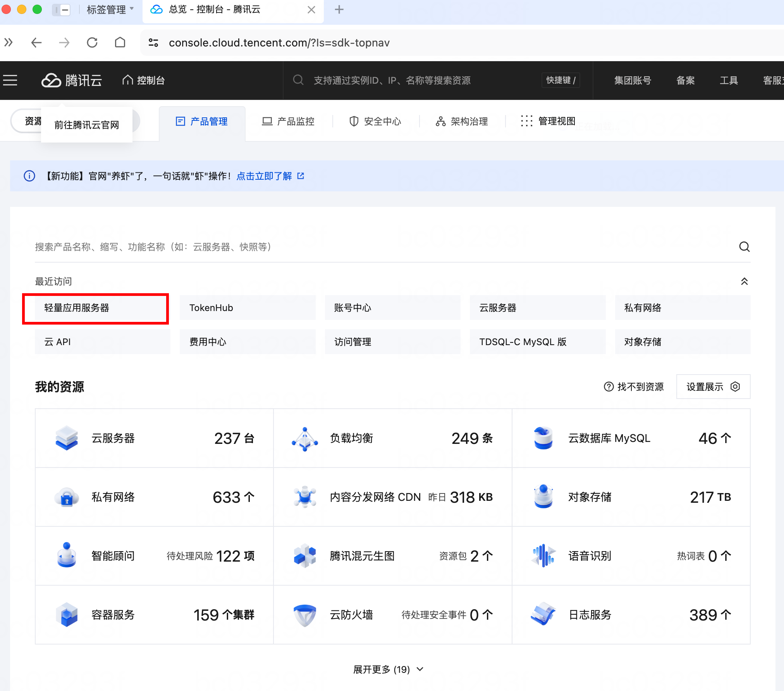This screenshot has width=784, height=691.
Task: Click the site information icon in the address bar
Action: point(153,43)
